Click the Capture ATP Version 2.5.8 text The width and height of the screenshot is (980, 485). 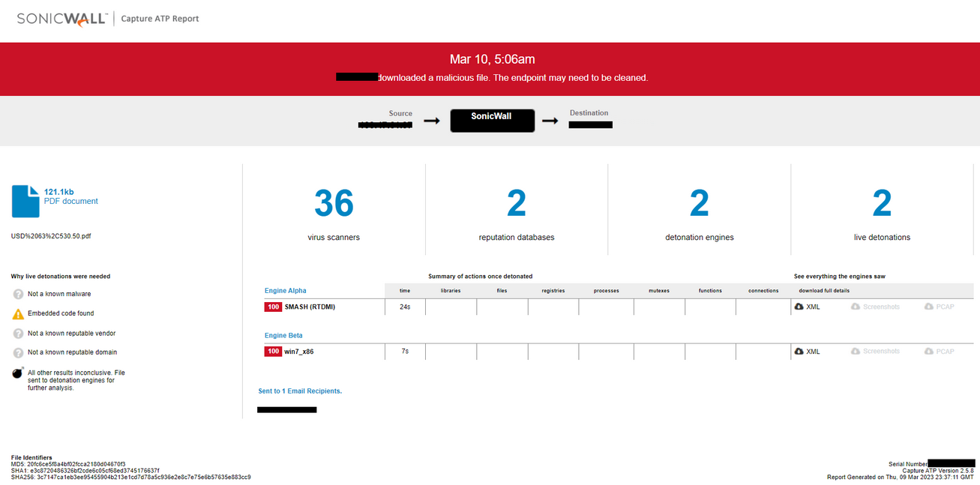pos(938,471)
